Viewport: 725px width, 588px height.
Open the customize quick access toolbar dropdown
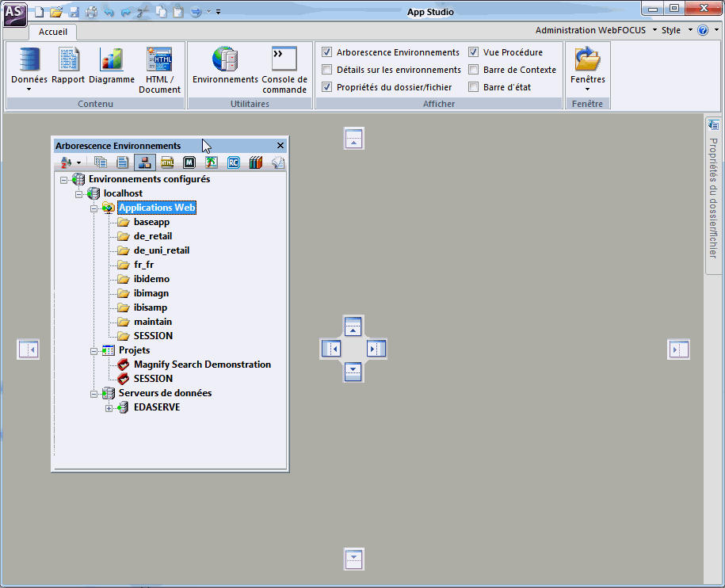pyautogui.click(x=218, y=12)
